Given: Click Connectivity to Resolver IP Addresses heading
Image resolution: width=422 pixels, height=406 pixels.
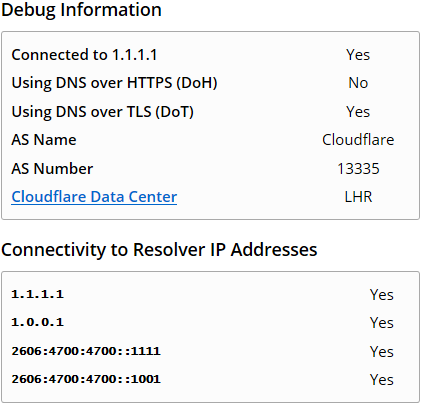Looking at the screenshot, I should point(159,249).
